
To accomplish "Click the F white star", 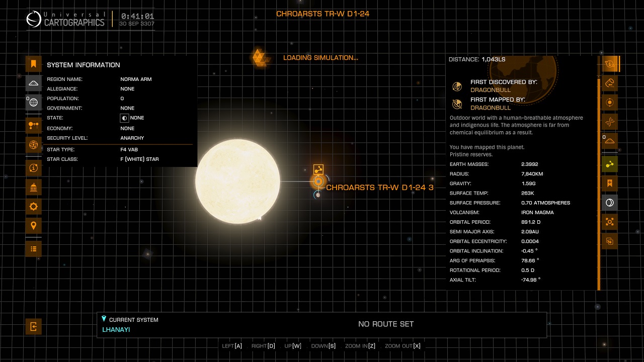I will coord(237,182).
